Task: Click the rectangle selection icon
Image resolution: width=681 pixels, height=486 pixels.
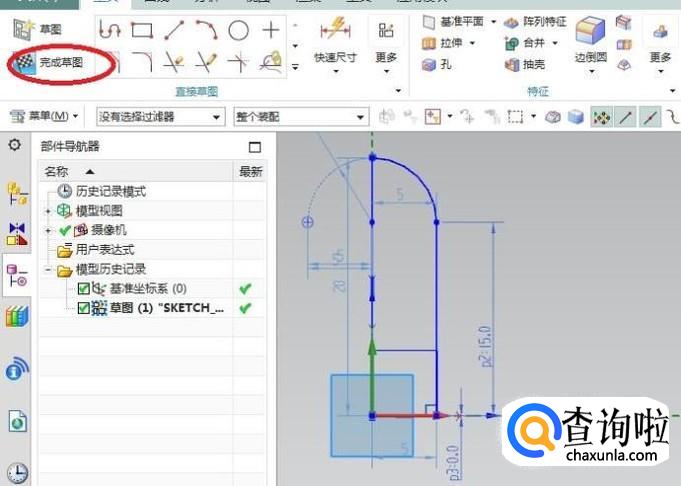Action: 516,117
